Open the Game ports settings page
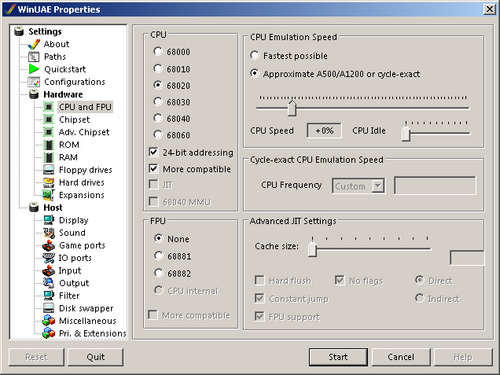 (x=82, y=245)
